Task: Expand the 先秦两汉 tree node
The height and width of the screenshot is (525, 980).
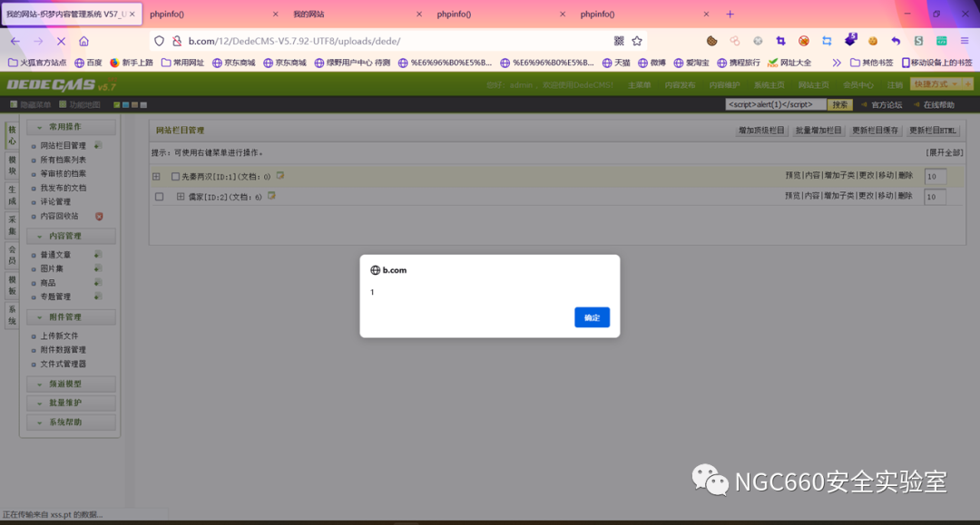Action: point(156,177)
